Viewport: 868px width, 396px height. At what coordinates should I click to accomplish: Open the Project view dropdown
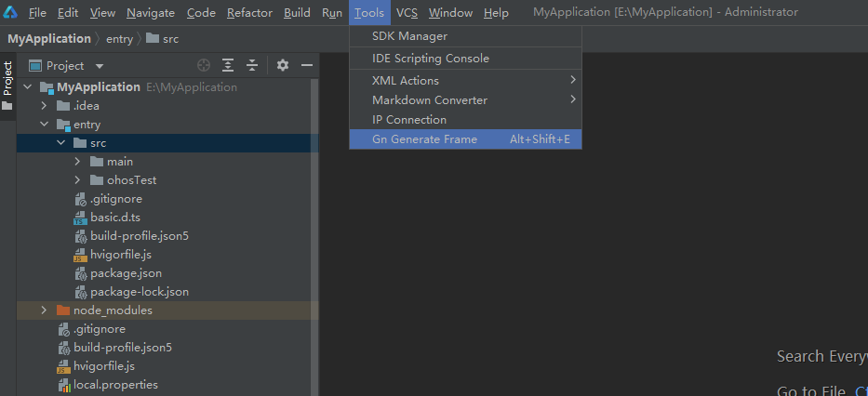(x=99, y=66)
